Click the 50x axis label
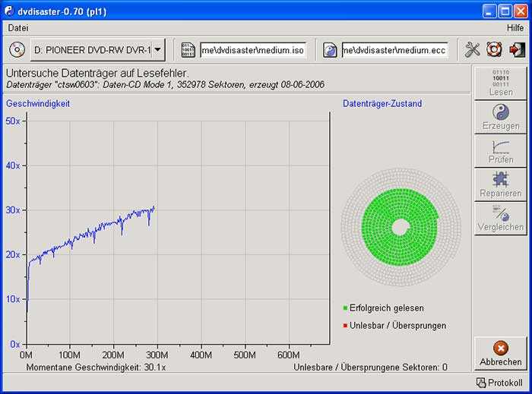Screen dimensions: 532x394 coord(13,121)
